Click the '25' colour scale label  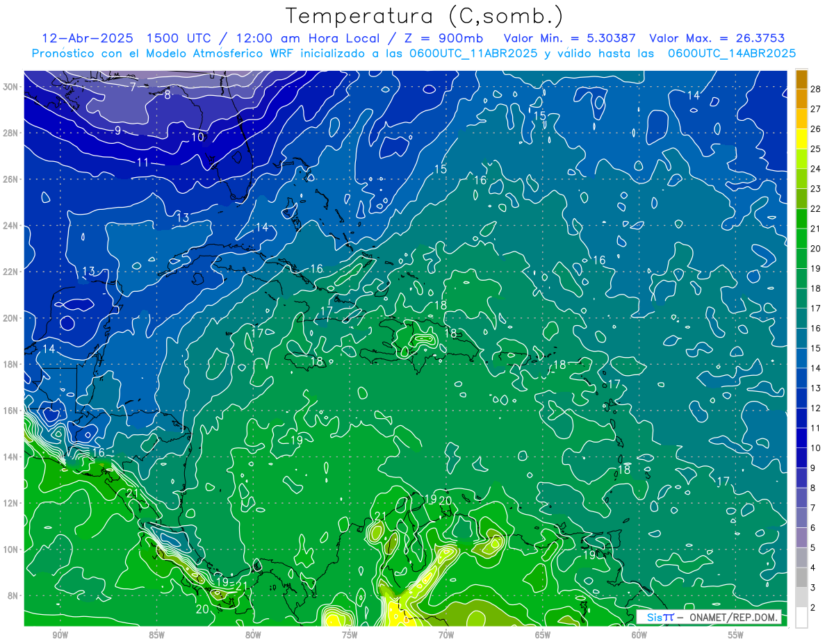(x=815, y=149)
